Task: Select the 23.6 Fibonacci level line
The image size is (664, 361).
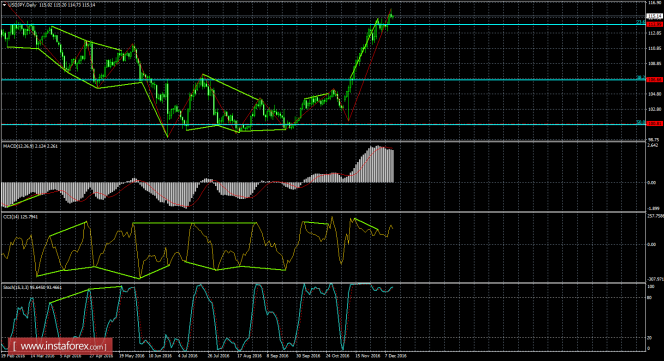Action: coord(323,25)
